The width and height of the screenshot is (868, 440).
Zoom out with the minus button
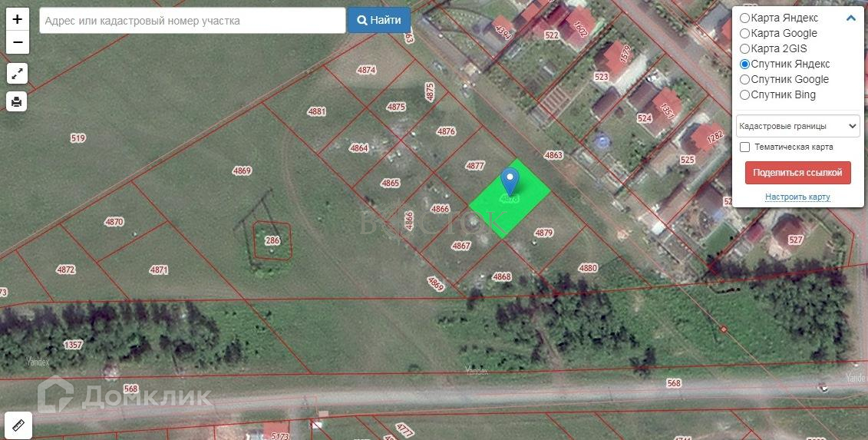(x=17, y=42)
